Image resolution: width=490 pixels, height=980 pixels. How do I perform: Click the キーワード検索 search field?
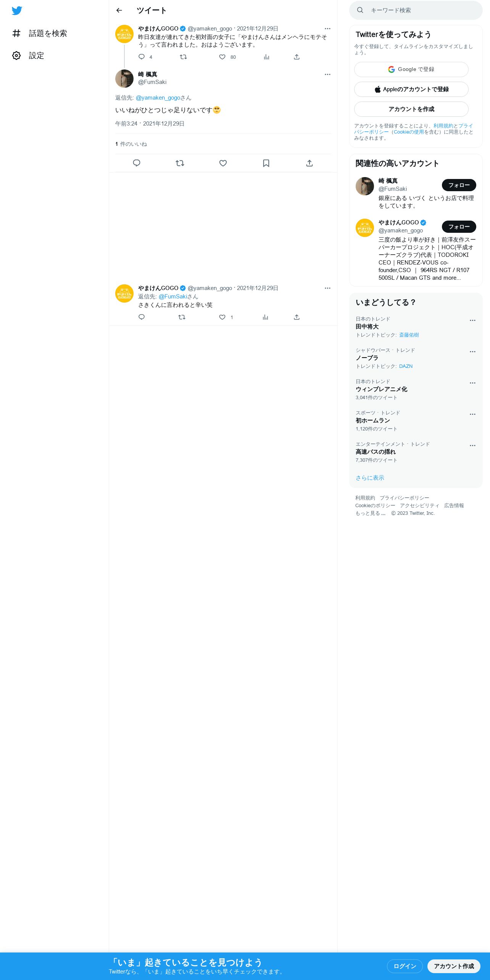click(416, 10)
